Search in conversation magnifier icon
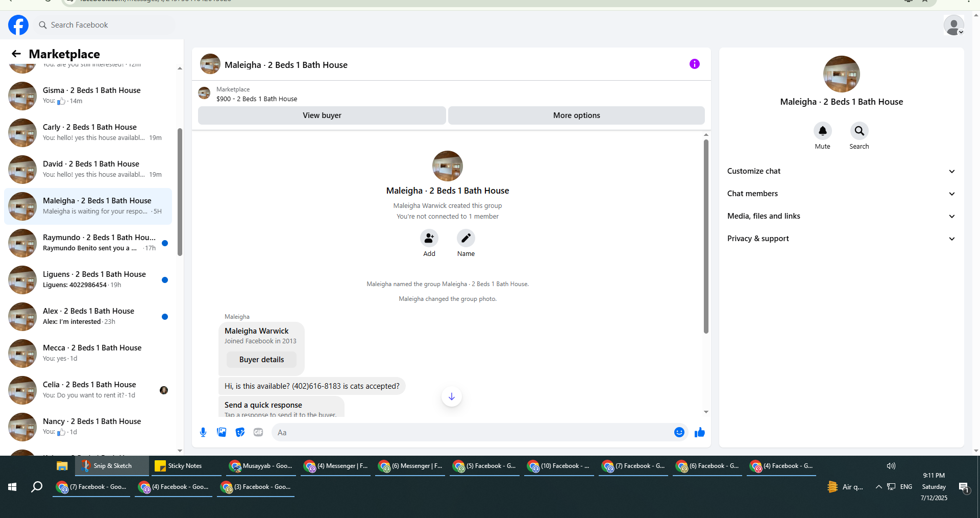This screenshot has width=980, height=518. pos(859,131)
